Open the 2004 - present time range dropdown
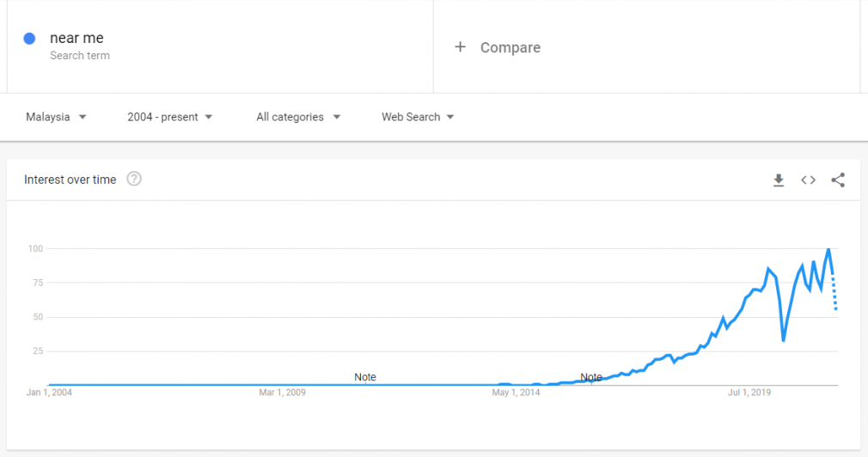 pos(169,117)
